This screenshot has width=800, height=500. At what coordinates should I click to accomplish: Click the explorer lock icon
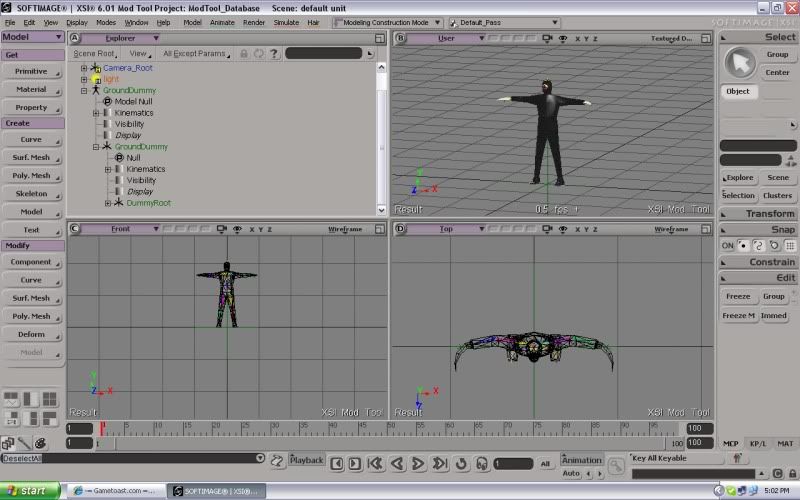pyautogui.click(x=244, y=54)
